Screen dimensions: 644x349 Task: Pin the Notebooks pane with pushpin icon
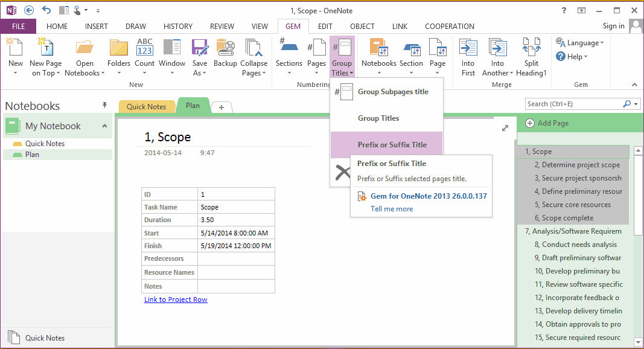pyautogui.click(x=105, y=105)
